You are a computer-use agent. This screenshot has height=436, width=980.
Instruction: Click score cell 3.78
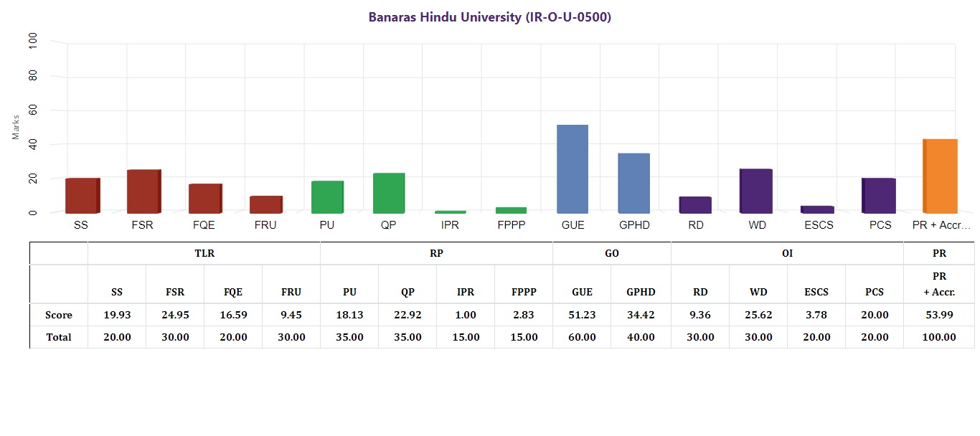[x=816, y=315]
